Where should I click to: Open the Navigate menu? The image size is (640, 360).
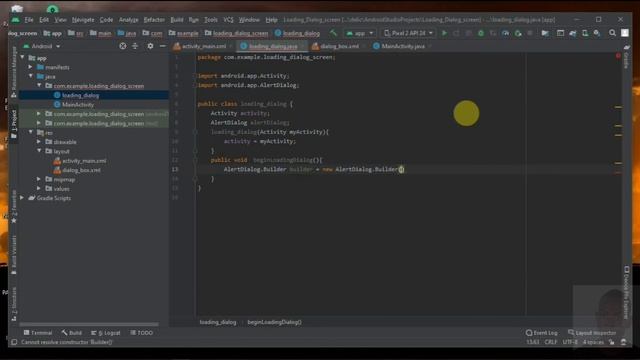pos(83,20)
